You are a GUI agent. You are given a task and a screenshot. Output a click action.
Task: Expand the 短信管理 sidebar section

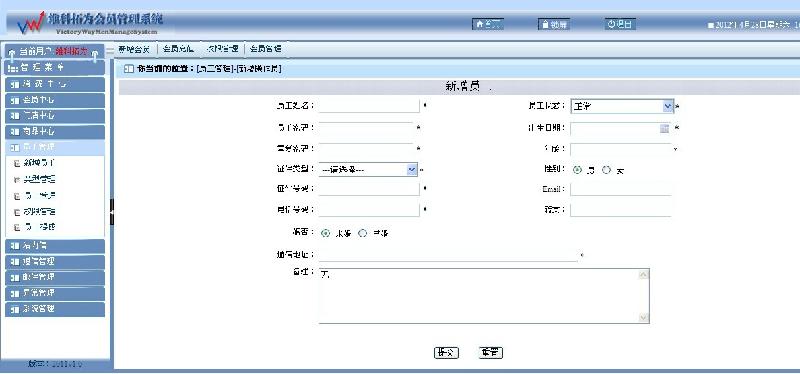pyautogui.click(x=55, y=262)
